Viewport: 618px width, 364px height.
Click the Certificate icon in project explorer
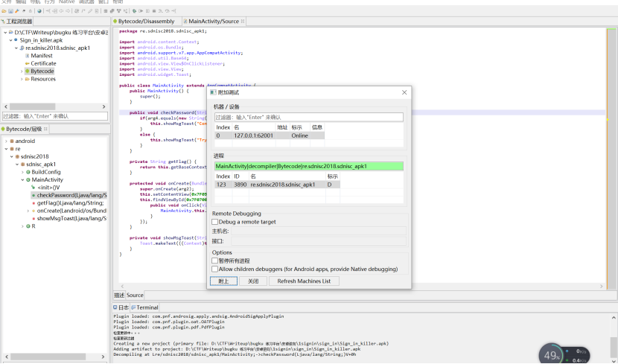coord(28,63)
